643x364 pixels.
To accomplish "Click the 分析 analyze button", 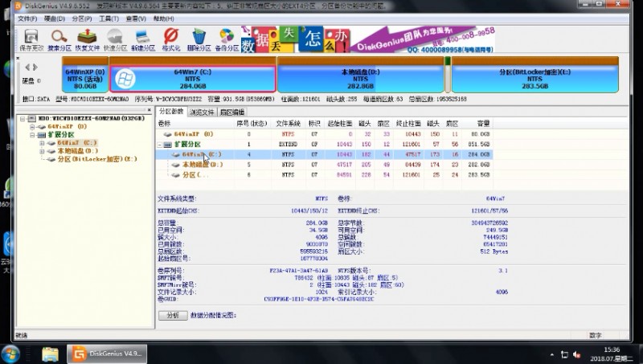I will click(173, 315).
